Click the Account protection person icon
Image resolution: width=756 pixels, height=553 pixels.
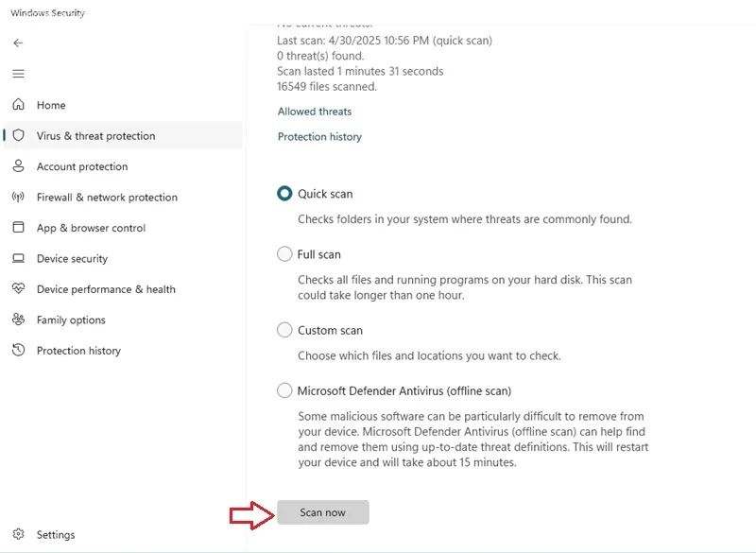[18, 166]
